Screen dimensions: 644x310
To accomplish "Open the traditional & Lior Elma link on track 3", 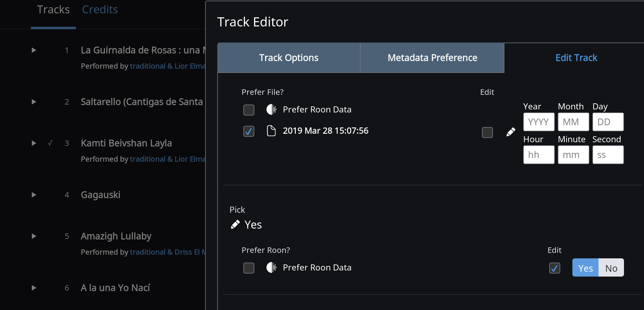I will pos(168,159).
